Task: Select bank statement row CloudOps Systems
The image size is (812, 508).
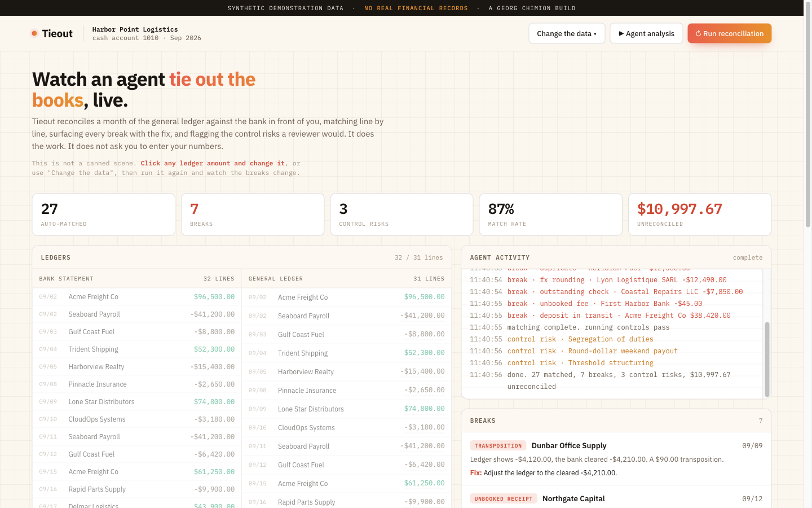Action: pos(137,419)
